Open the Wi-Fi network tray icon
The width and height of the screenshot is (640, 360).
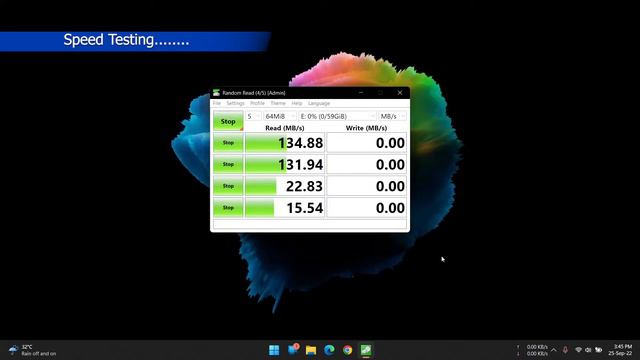coord(578,350)
